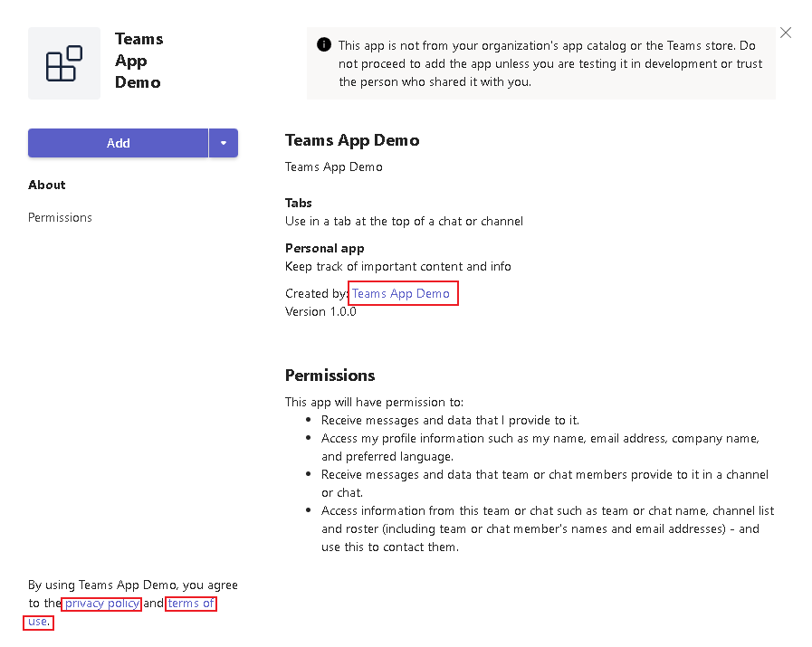Click the Add button
Image resolution: width=812 pixels, height=647 pixels.
[x=118, y=143]
